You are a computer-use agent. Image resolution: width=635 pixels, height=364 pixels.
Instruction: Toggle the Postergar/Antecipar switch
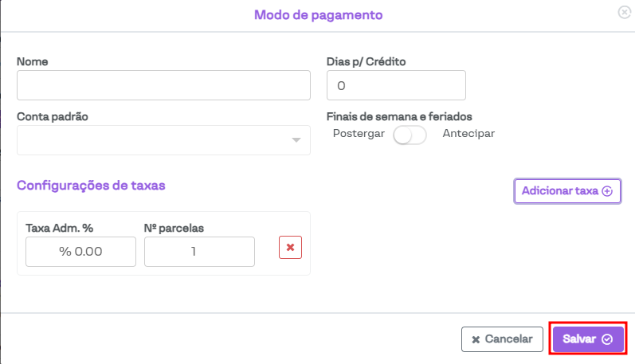coord(410,135)
